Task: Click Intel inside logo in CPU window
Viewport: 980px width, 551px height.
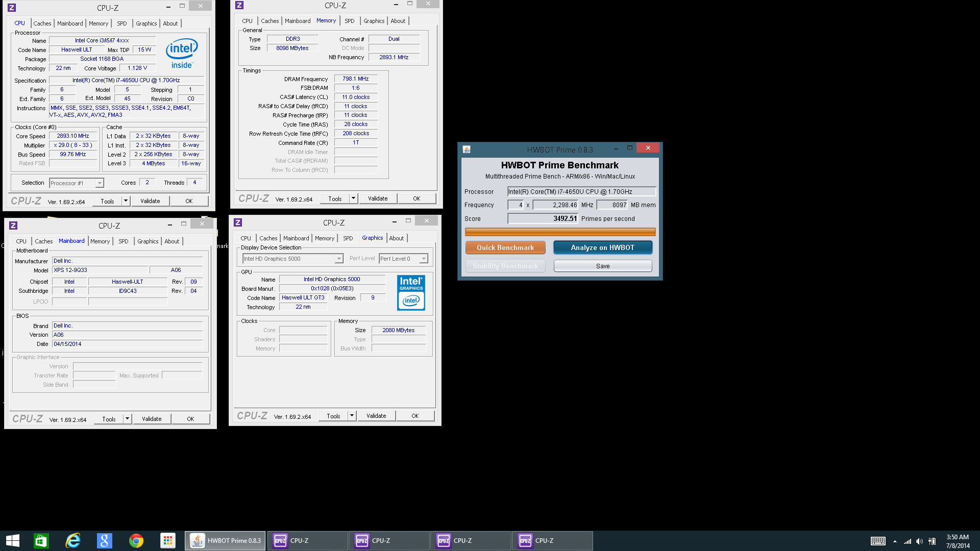Action: tap(182, 54)
